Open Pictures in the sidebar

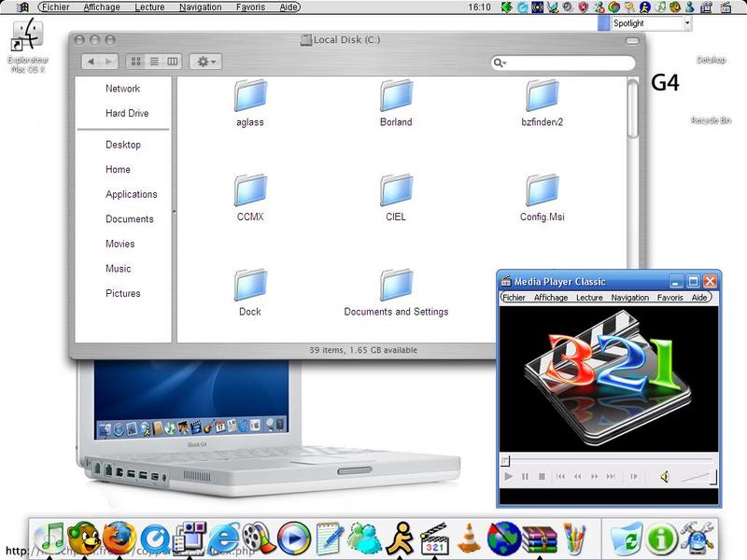click(x=123, y=293)
